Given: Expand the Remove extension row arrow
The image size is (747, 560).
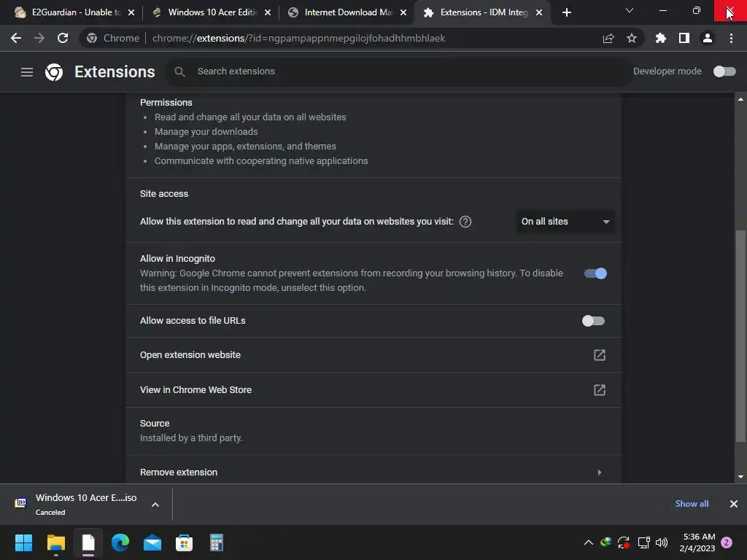Looking at the screenshot, I should (600, 472).
